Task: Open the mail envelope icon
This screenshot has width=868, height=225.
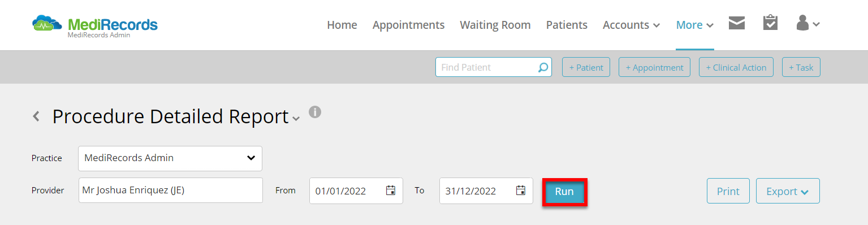Action: click(736, 23)
